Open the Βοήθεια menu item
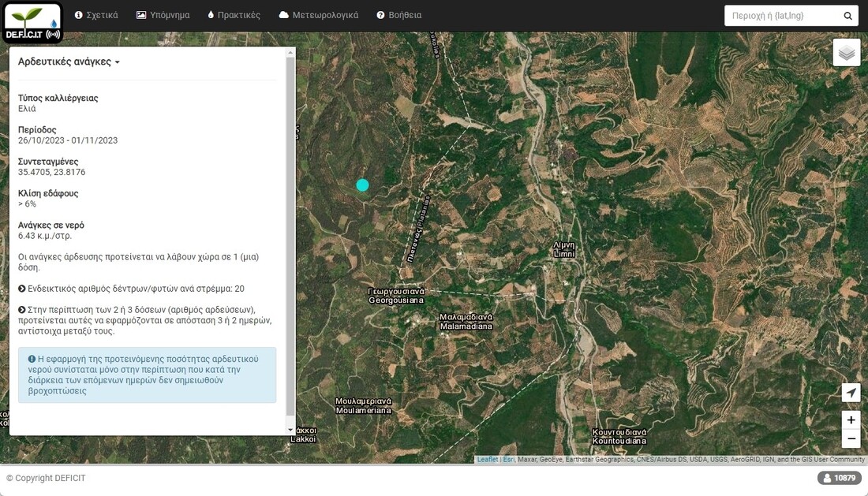The image size is (868, 496). [x=398, y=15]
